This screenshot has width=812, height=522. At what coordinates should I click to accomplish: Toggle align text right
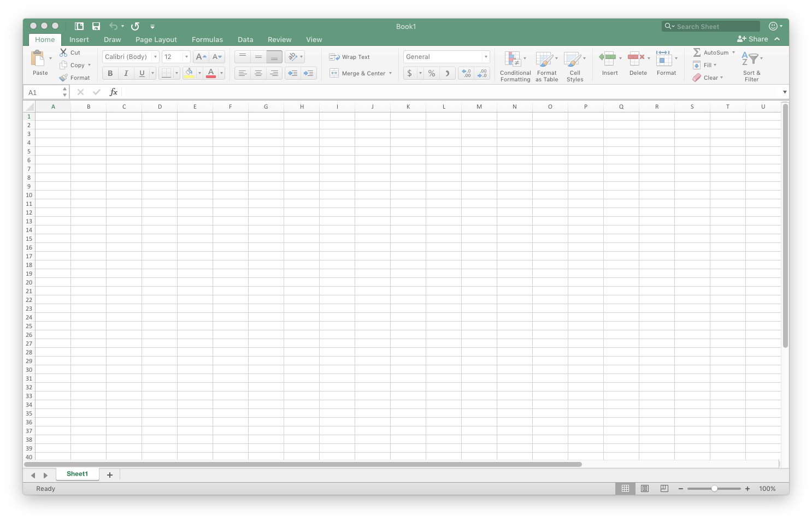[x=274, y=73]
